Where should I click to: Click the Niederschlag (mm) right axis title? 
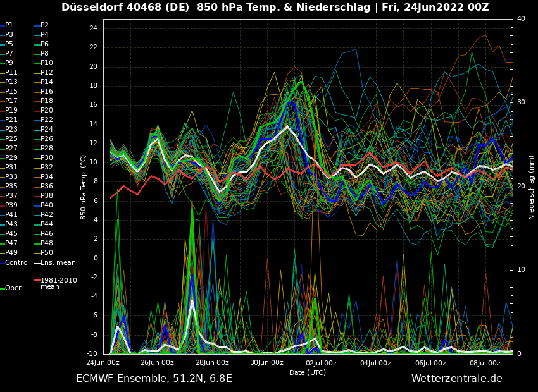(x=532, y=187)
